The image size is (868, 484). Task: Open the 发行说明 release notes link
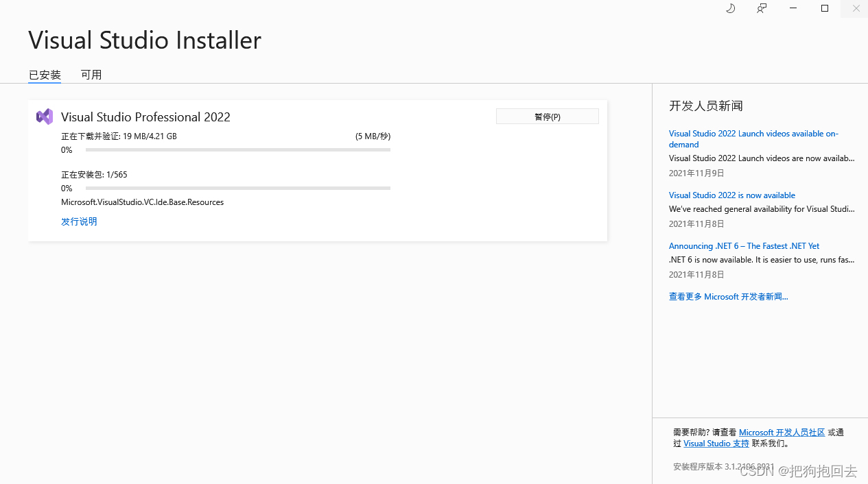point(79,221)
